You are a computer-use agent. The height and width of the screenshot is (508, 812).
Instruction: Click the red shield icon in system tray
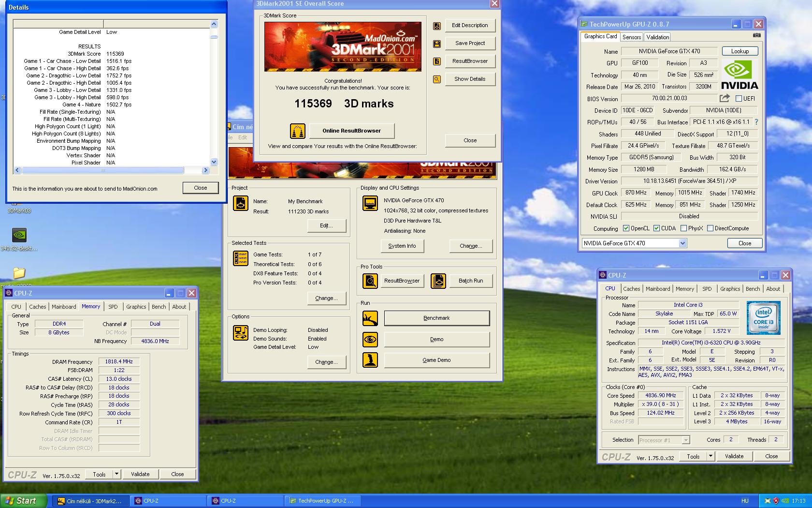pyautogui.click(x=776, y=501)
